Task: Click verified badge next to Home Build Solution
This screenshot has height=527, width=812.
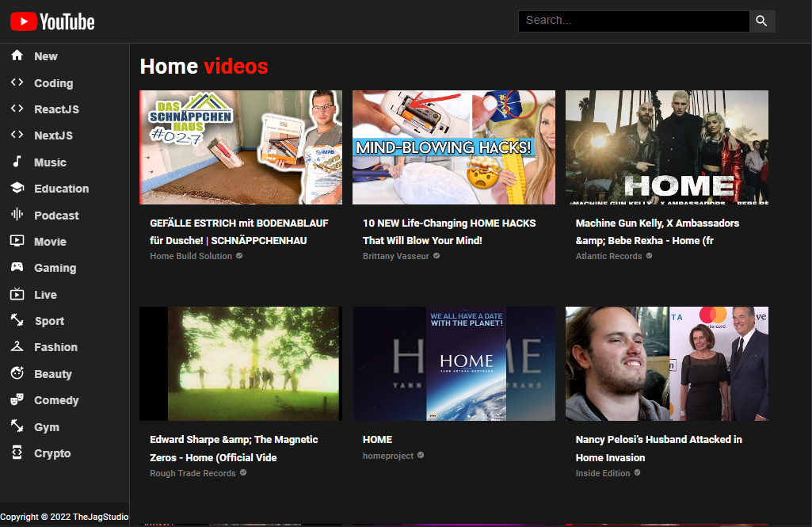Action: coord(239,255)
